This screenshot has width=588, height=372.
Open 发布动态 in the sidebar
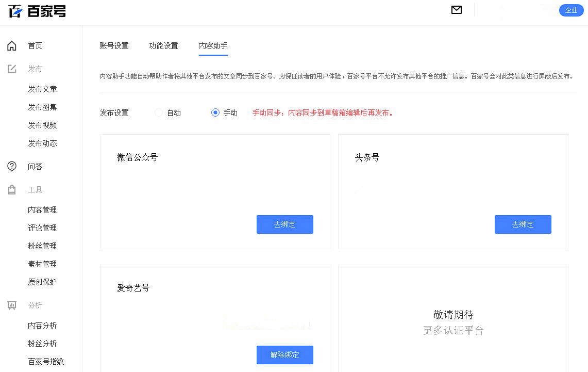[x=42, y=143]
